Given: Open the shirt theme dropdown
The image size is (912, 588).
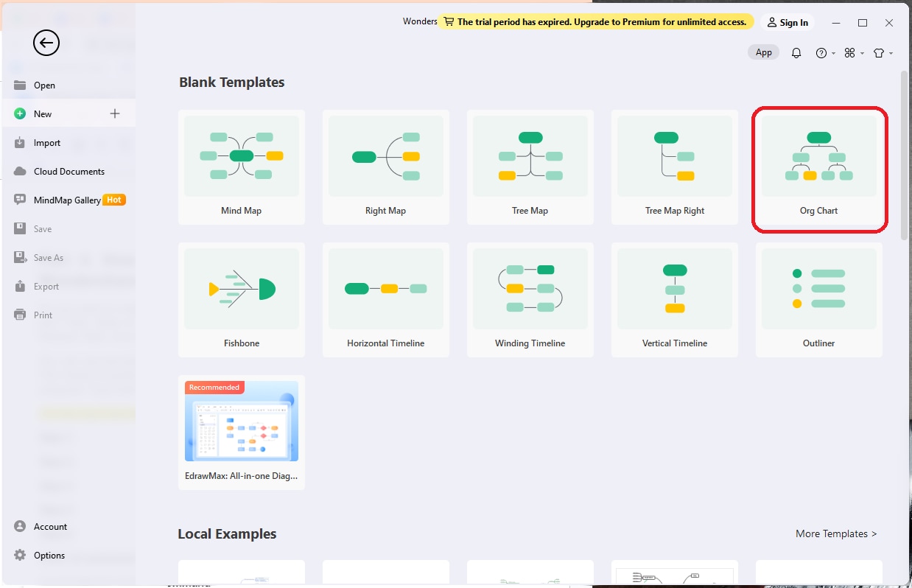Looking at the screenshot, I should [883, 53].
